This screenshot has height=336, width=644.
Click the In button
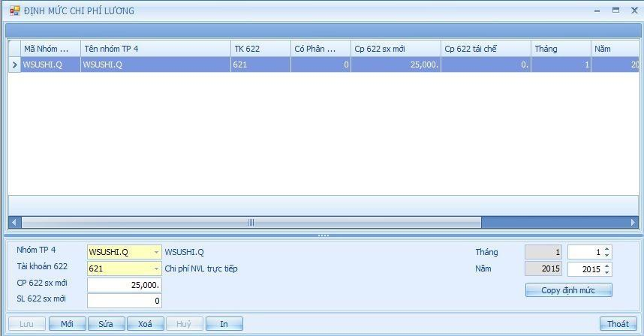click(x=224, y=324)
